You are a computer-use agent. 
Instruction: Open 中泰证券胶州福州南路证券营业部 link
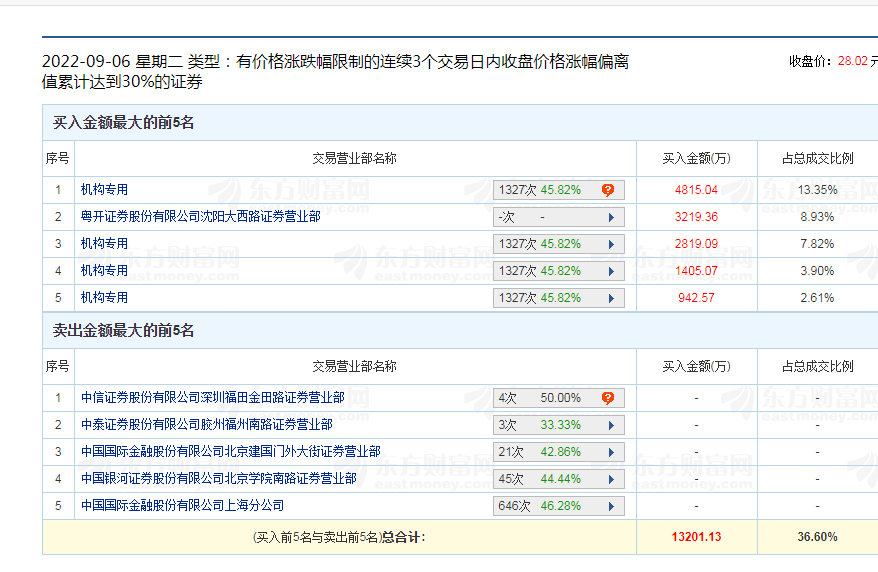207,424
